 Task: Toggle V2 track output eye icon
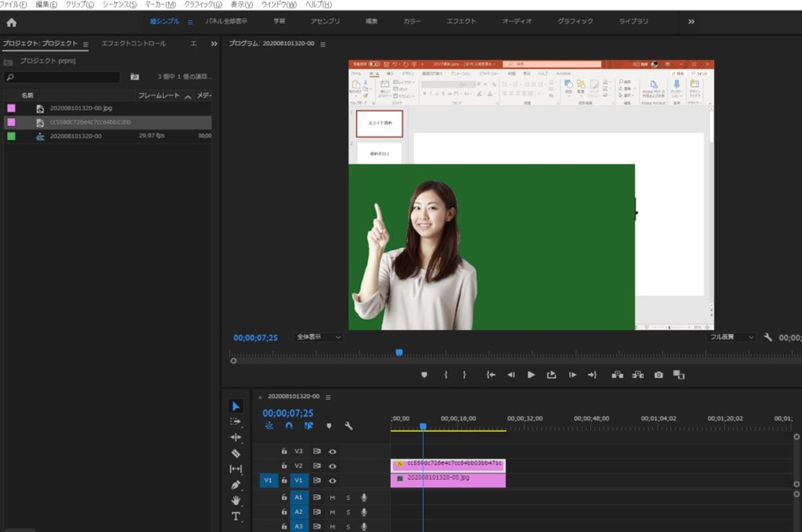(332, 466)
